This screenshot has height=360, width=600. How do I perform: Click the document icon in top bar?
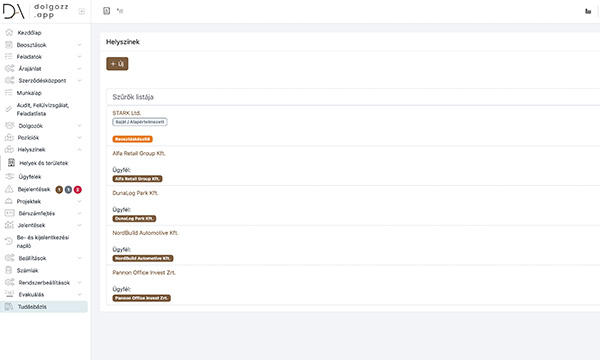point(106,11)
